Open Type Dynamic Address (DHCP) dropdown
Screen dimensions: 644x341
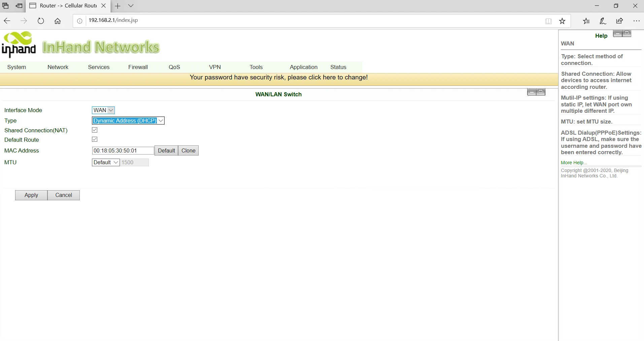pyautogui.click(x=128, y=121)
